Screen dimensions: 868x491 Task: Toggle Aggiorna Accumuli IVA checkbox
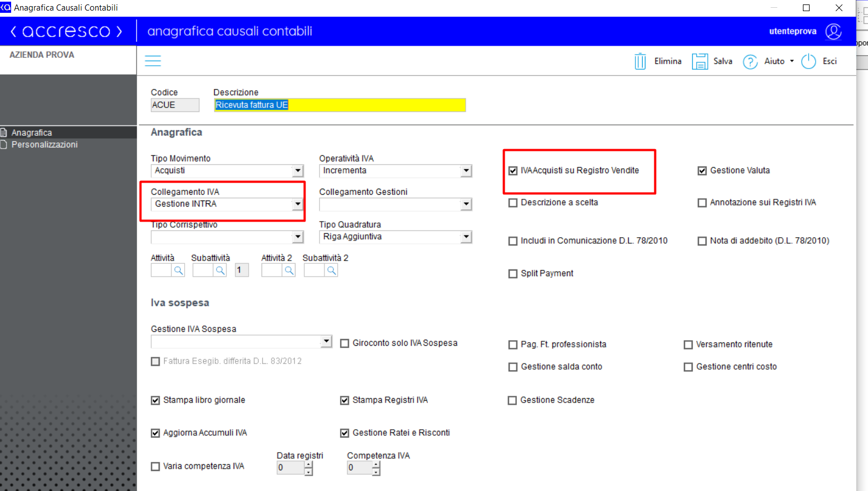pos(155,433)
